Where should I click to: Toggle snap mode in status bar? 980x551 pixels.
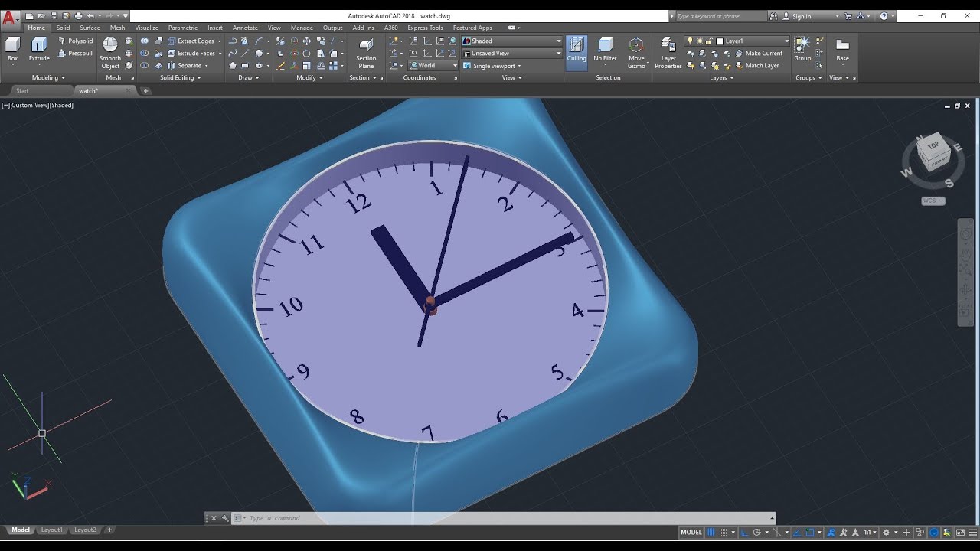pyautogui.click(x=724, y=532)
